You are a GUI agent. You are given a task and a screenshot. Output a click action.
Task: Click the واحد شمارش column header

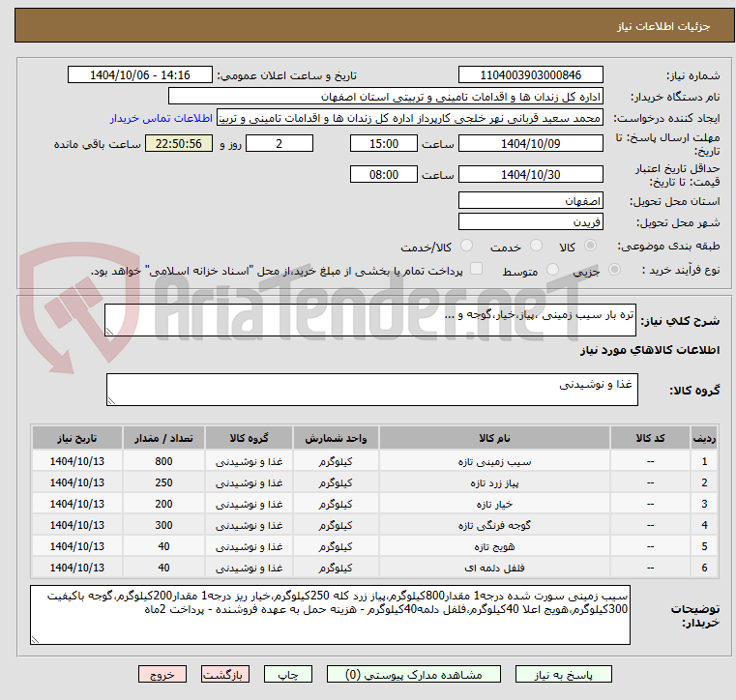(x=336, y=438)
